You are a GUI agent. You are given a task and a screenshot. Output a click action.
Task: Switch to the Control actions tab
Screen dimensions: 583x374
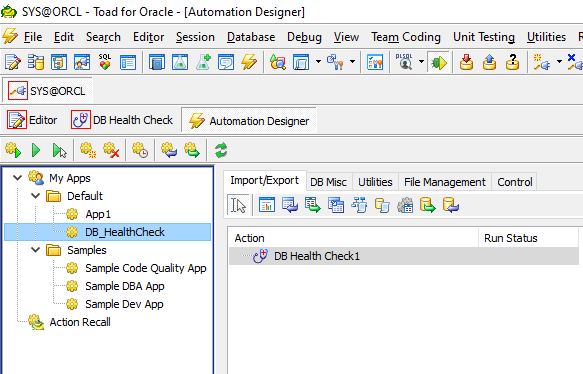[515, 182]
